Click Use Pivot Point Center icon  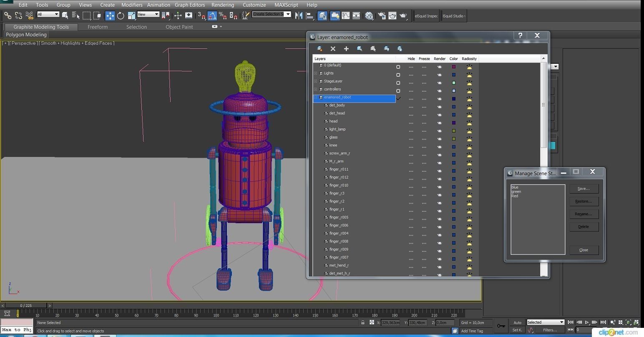(166, 15)
